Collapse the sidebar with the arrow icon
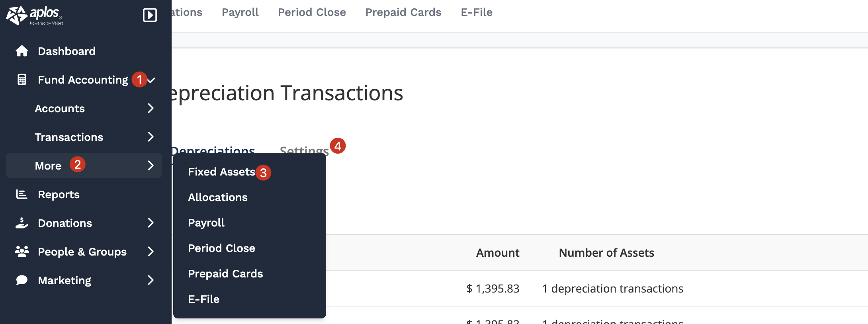This screenshot has width=868, height=324. click(150, 15)
